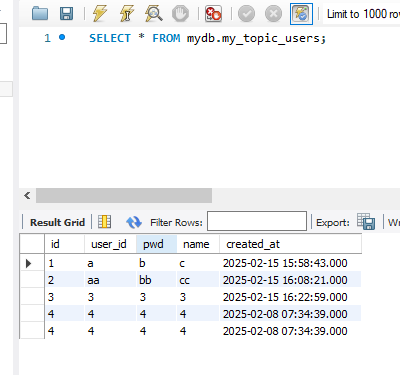Click user_id cell 'aa'
Image resolution: width=400 pixels, height=375 pixels.
pos(110,280)
